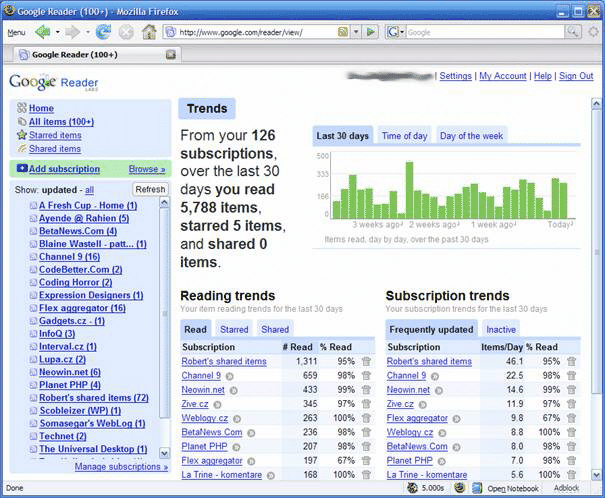Click the trash icon for Flex aggregator subscription trends row
Screen dimensions: 605x498
(571, 418)
